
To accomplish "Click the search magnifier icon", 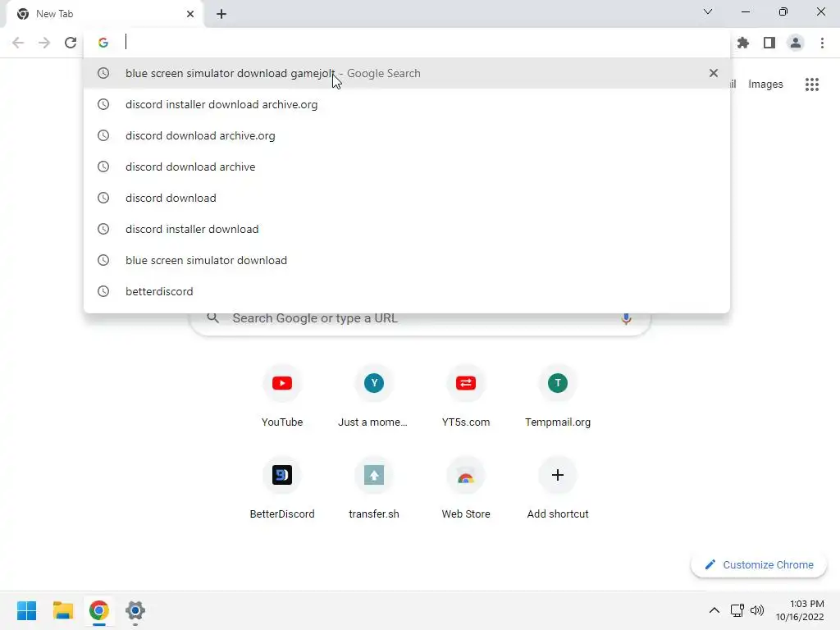I will tap(213, 317).
